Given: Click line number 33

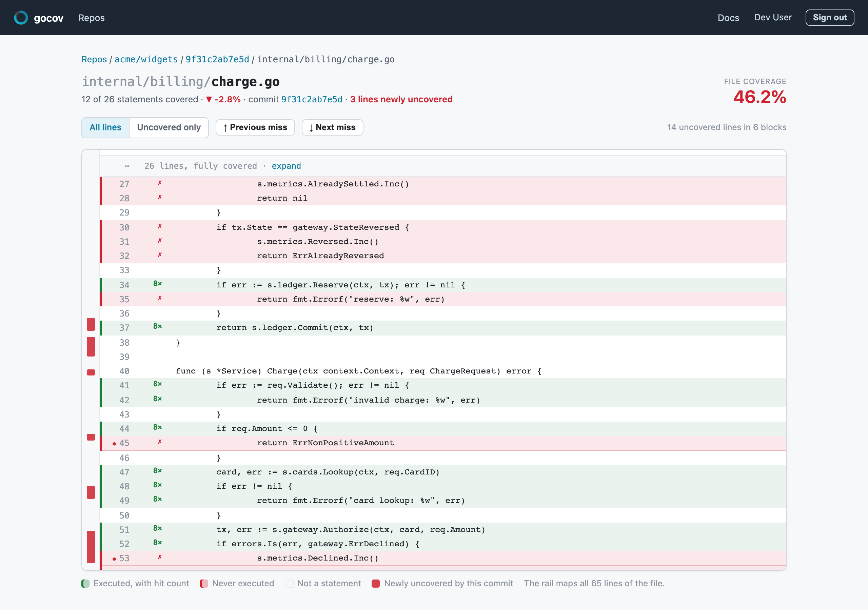Looking at the screenshot, I should (124, 270).
